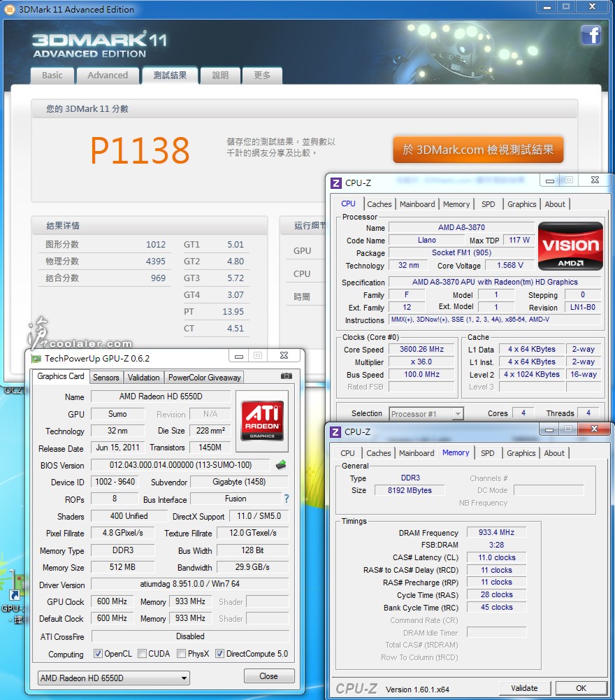Click the 3DMark 11 title bar icon
This screenshot has height=700, width=615.
9,9
